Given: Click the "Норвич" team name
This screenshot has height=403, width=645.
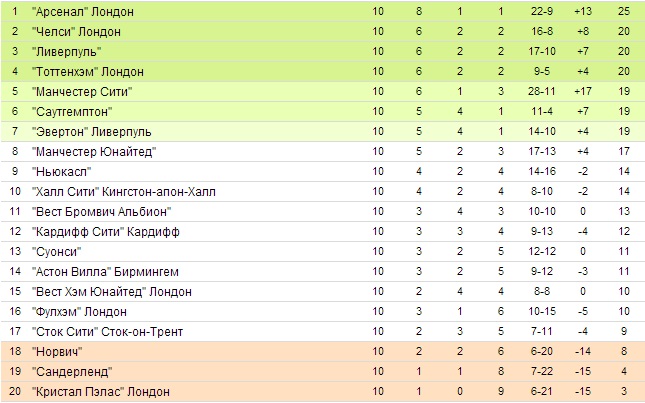Looking at the screenshot, I should [57, 352].
